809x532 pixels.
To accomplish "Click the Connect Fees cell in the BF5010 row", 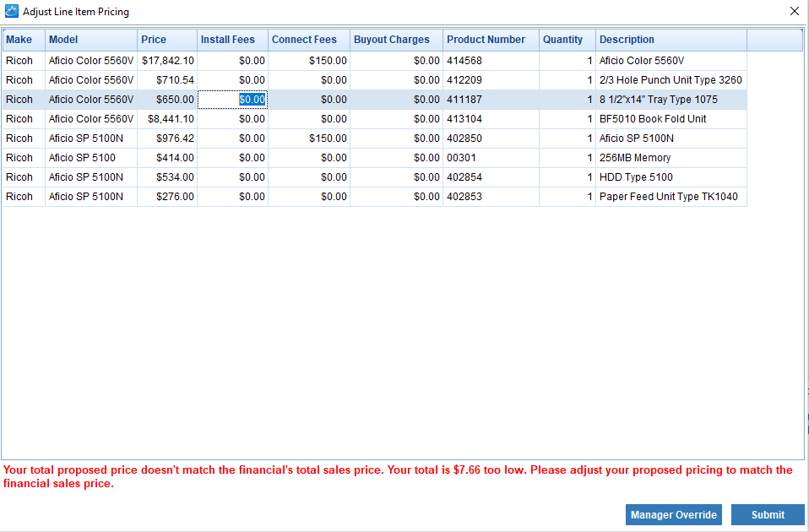I will point(309,119).
